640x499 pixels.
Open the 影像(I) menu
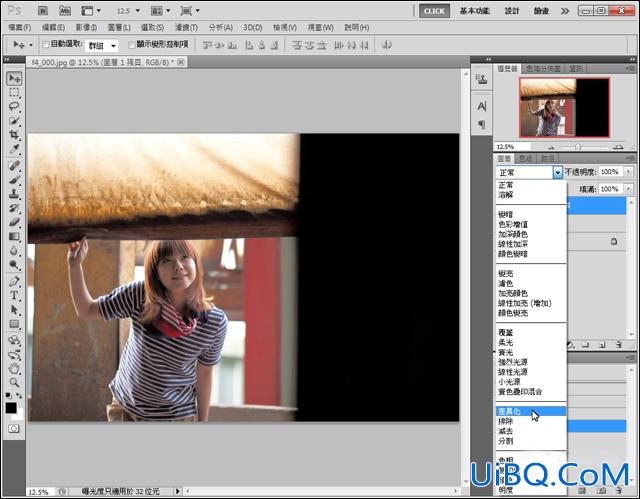coord(86,27)
